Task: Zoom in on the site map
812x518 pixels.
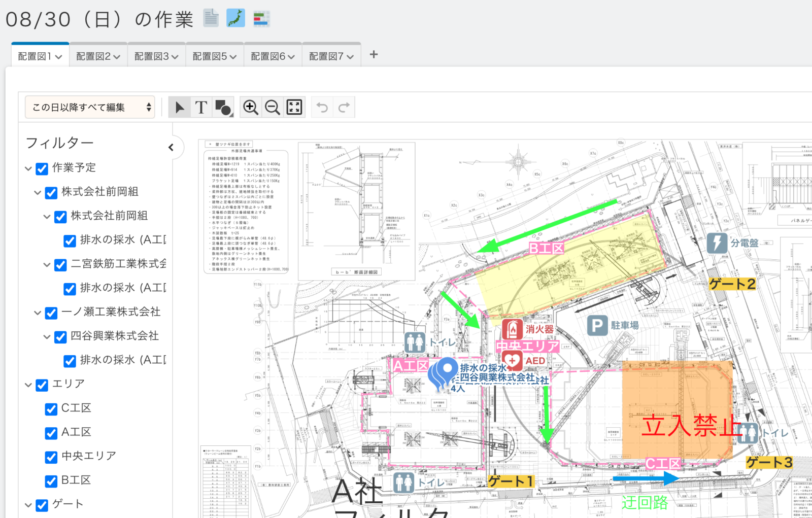Action: pos(250,108)
